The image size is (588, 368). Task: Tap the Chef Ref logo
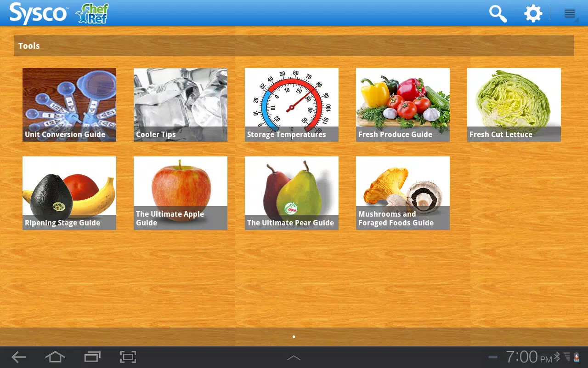(x=92, y=13)
